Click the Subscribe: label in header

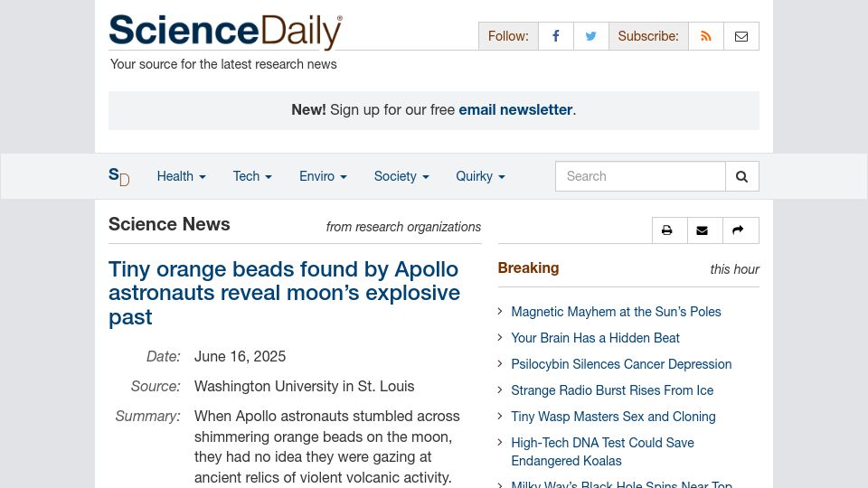pos(648,36)
